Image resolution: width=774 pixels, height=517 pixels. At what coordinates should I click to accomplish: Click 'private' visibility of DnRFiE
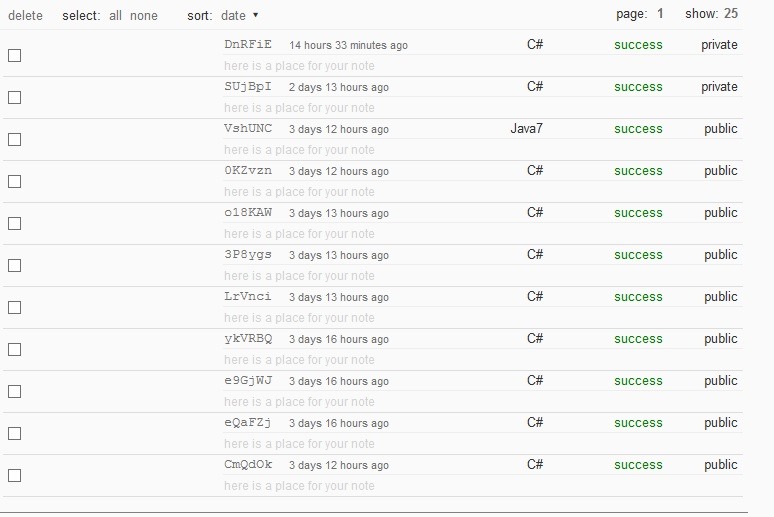(719, 45)
